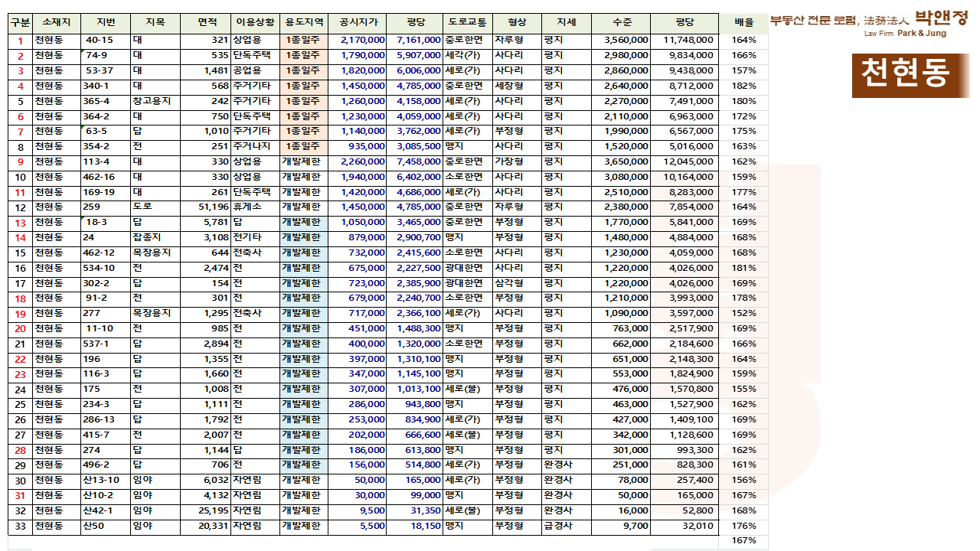
Task: Click the area value 25,195
Action: click(x=205, y=510)
